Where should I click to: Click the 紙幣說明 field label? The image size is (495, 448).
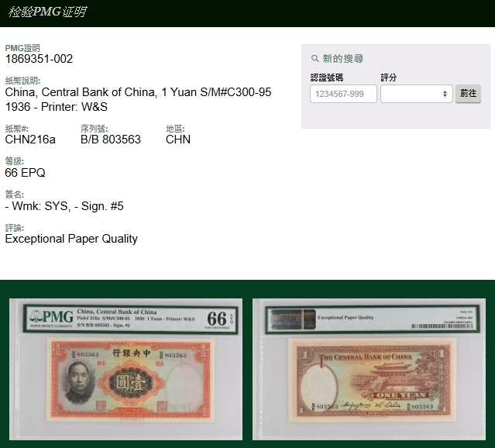click(22, 81)
